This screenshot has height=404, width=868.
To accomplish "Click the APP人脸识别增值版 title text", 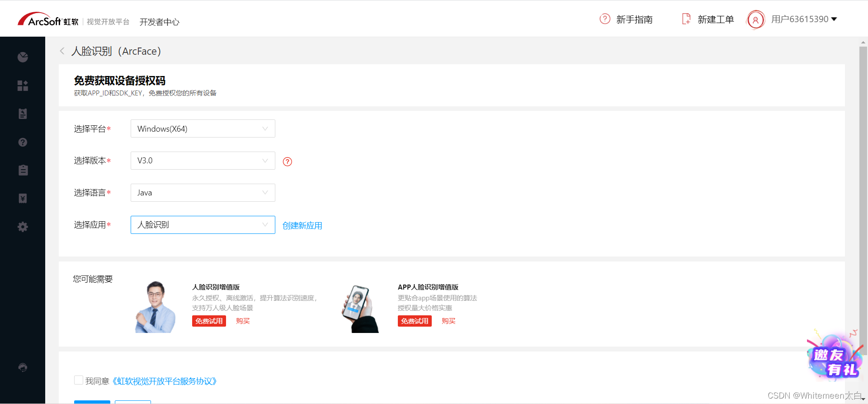I will [x=428, y=287].
